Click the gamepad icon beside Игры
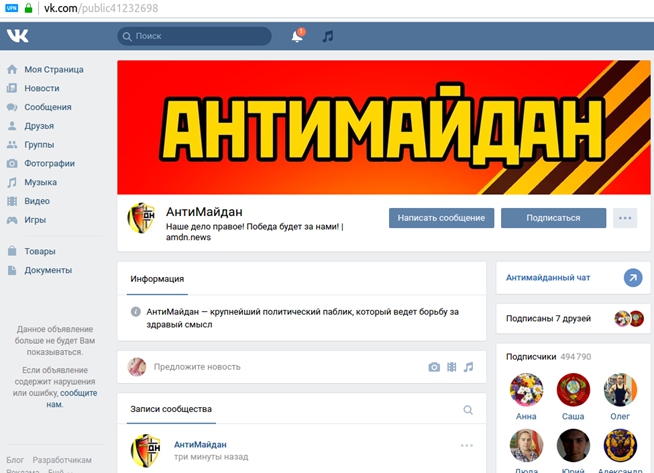Screen dimensions: 654x473 pyautogui.click(x=12, y=220)
